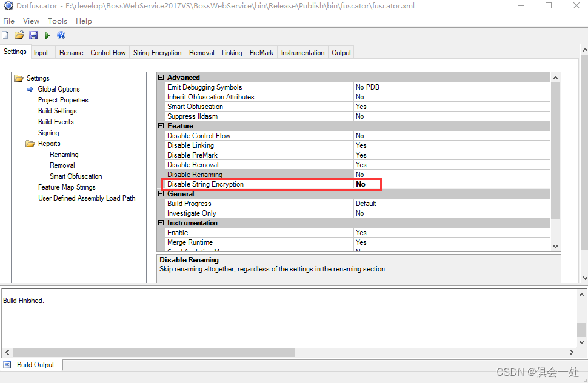Image resolution: width=588 pixels, height=383 pixels.
Task: Select the Build Output tab at bottom
Action: 32,365
